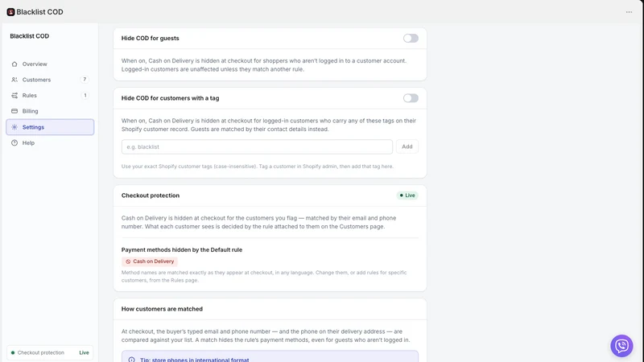Viewport: 644px width, 362px height.
Task: Click the Blacklist COD sidebar heading
Action: [30, 36]
